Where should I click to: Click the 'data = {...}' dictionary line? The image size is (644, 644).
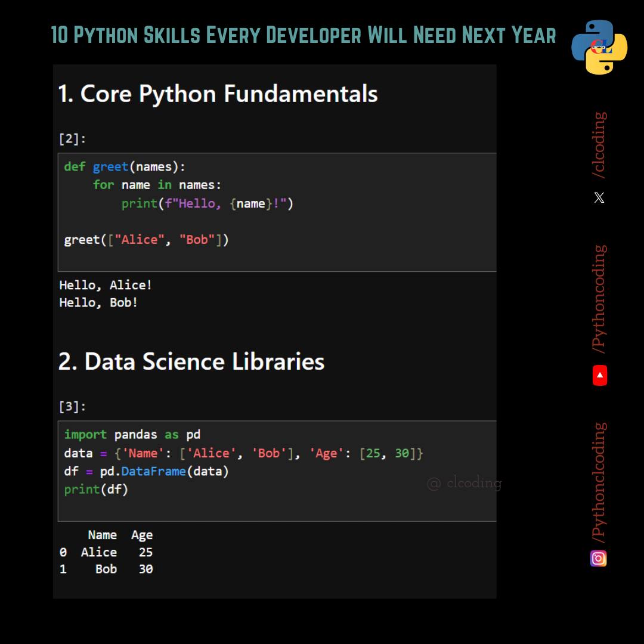click(243, 453)
